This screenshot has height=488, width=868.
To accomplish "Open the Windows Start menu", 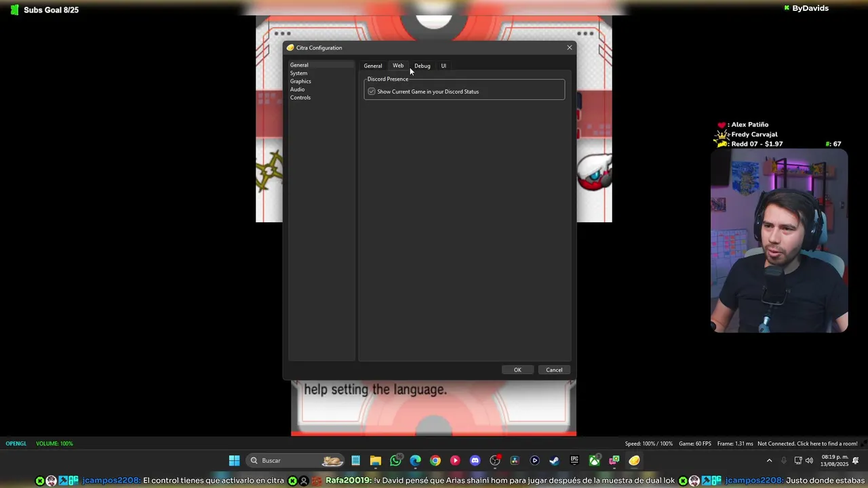I will 234,461.
